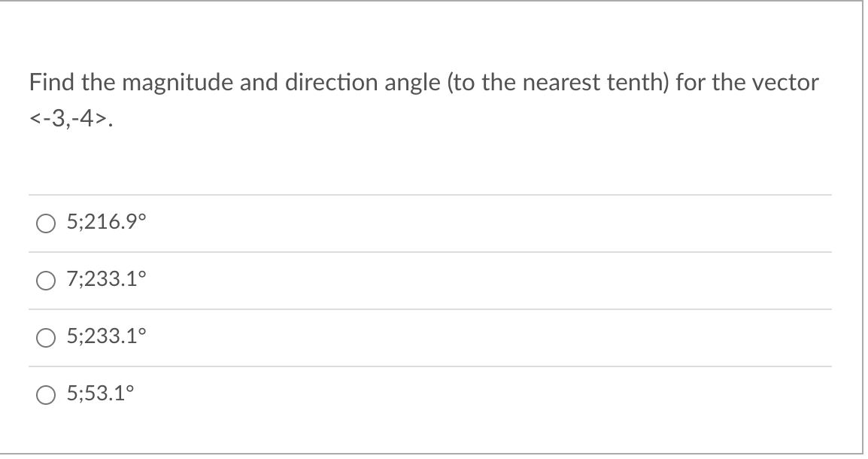Click the answer text 5;216.9°
Image resolution: width=868 pixels, height=459 pixels.
tap(106, 223)
